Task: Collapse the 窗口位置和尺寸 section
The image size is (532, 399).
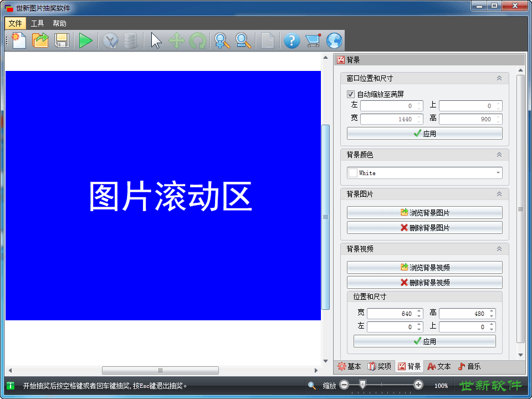Action: pyautogui.click(x=499, y=79)
